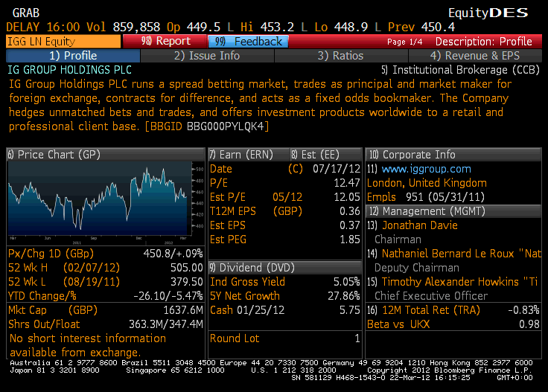Viewport: 548px width, 392px height.
Task: Select the 1) Profile tab
Action: point(73,56)
